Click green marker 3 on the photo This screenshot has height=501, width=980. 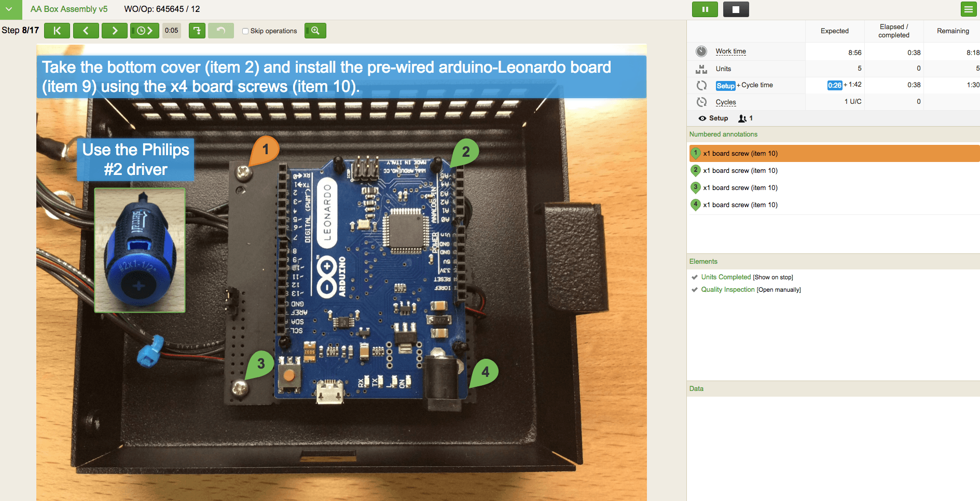(x=260, y=364)
